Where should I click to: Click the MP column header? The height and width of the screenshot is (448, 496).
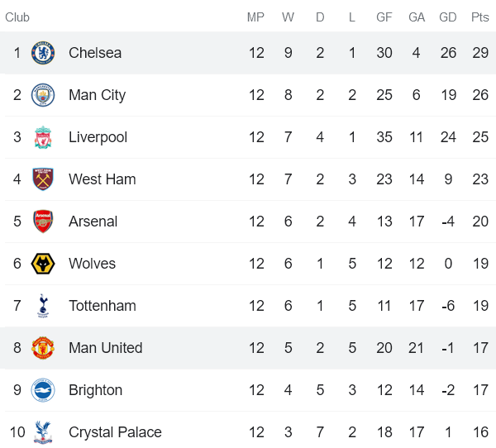(x=255, y=17)
